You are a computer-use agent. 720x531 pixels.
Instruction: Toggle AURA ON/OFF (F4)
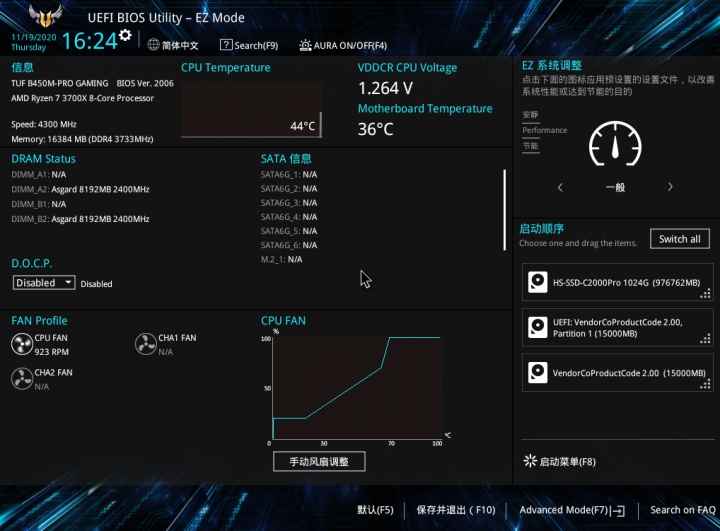(x=343, y=45)
